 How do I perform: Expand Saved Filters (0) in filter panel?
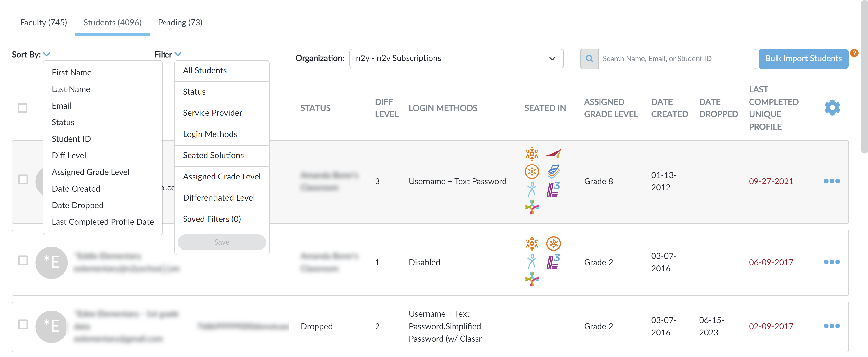point(222,219)
